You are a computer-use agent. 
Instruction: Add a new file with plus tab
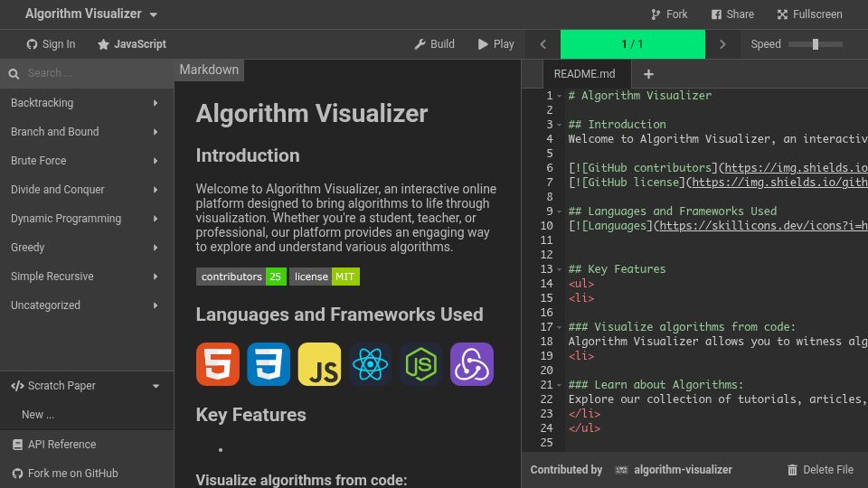click(648, 73)
